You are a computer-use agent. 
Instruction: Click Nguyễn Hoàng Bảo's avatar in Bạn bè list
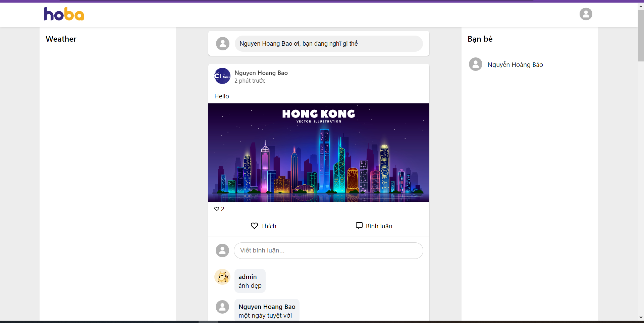(x=475, y=64)
